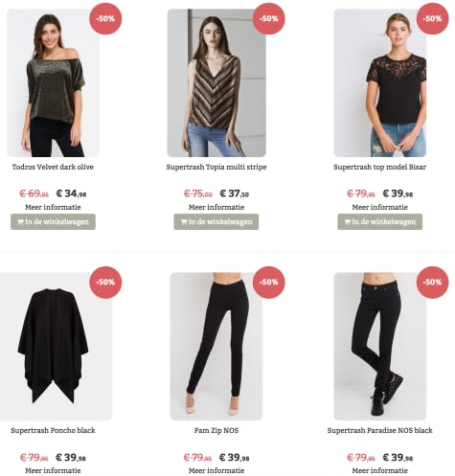Add Todros Velvet dark olive to cart

(53, 222)
